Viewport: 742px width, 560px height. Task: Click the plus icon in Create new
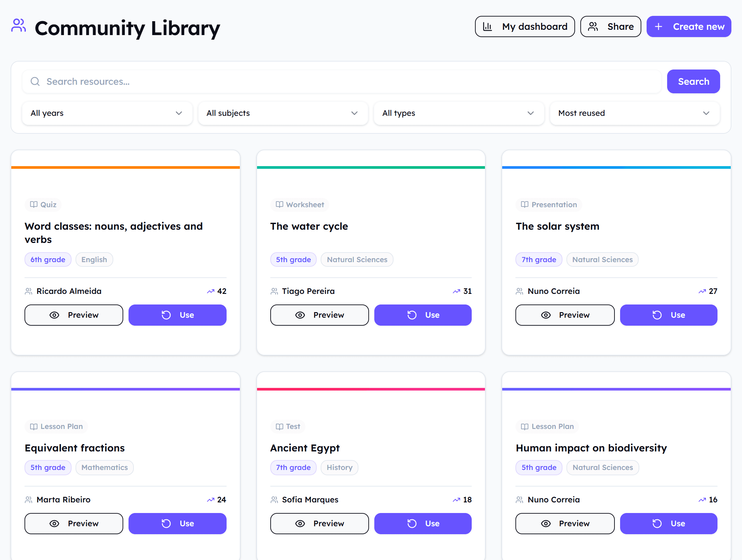click(x=659, y=26)
